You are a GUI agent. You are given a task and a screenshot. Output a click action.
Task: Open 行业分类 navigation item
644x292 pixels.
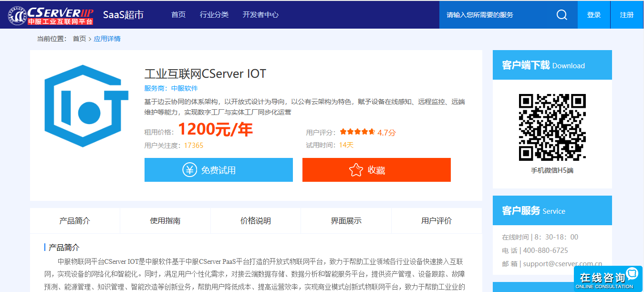214,15
